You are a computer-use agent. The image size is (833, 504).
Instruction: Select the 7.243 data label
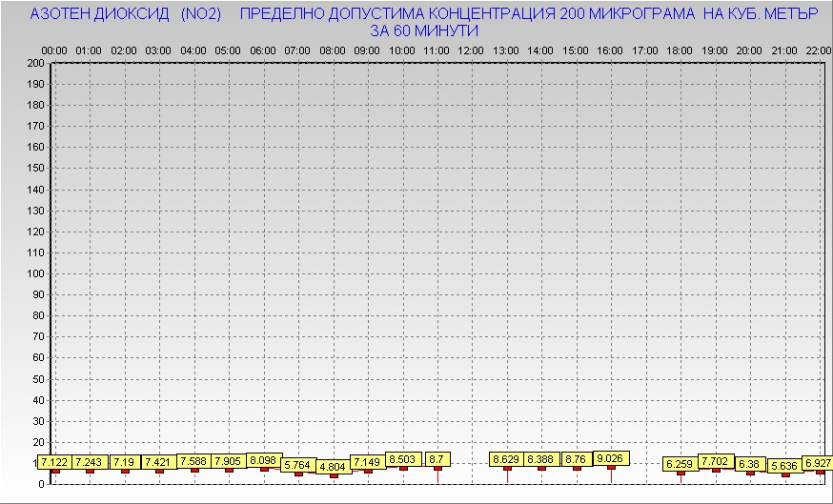pos(90,463)
